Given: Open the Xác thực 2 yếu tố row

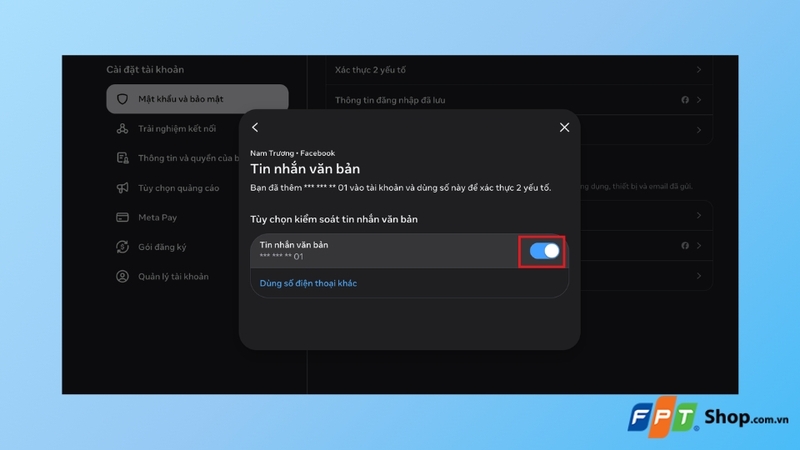Looking at the screenshot, I should point(519,70).
